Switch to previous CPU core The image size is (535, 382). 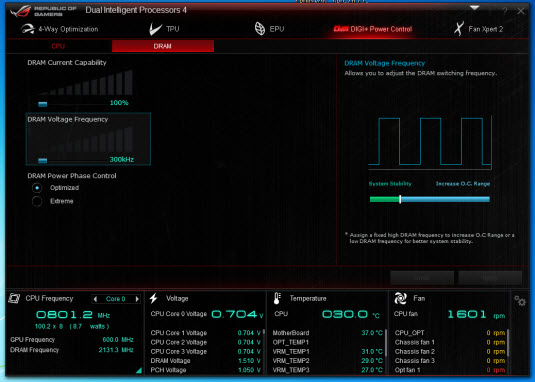tap(95, 299)
